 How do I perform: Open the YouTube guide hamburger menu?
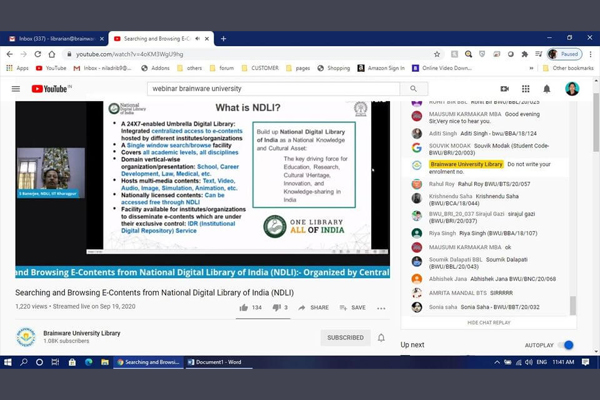[16, 89]
